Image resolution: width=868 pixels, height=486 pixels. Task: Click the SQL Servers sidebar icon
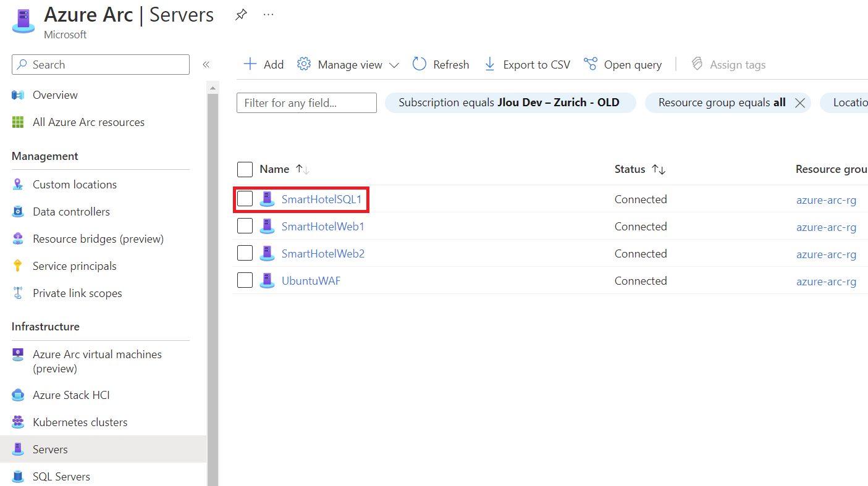[x=18, y=477]
